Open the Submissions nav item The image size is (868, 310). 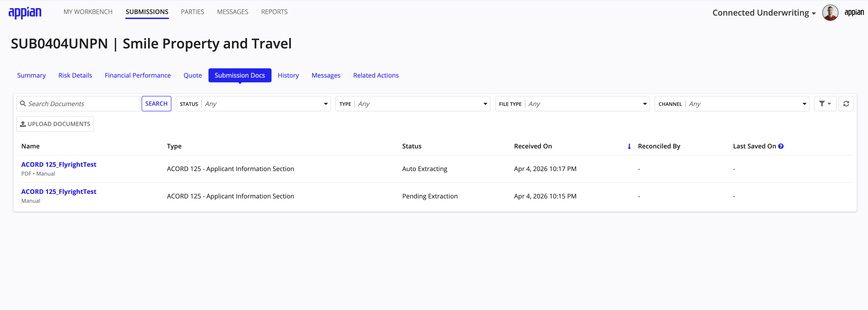point(147,12)
